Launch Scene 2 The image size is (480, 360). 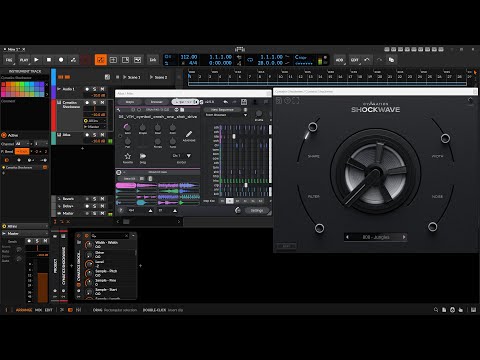pos(158,77)
